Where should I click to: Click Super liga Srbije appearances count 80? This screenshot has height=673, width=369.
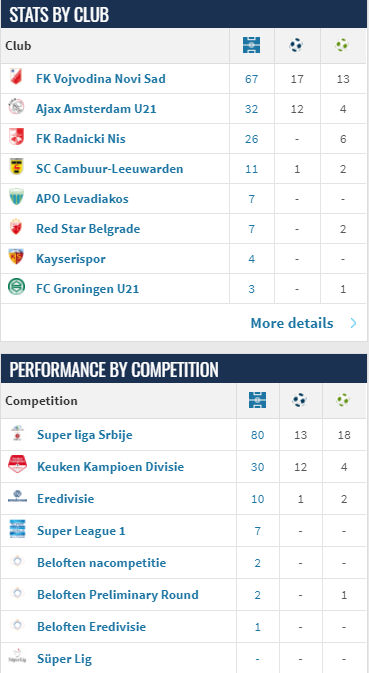257,435
